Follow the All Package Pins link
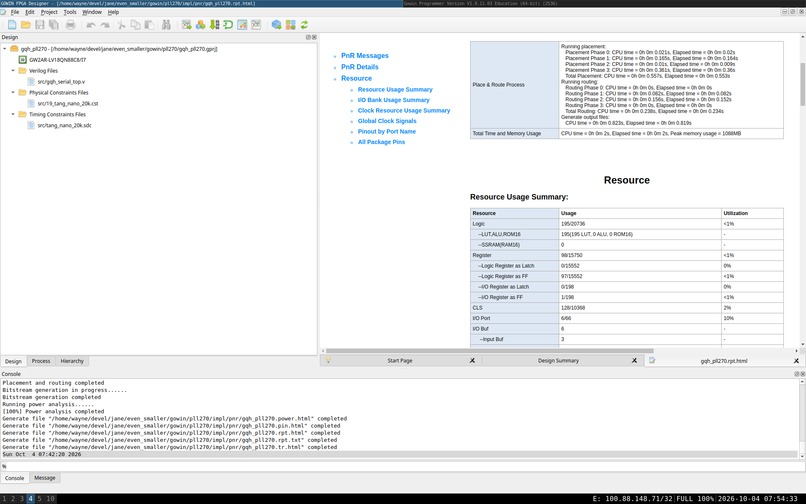This screenshot has width=806, height=504. (381, 142)
